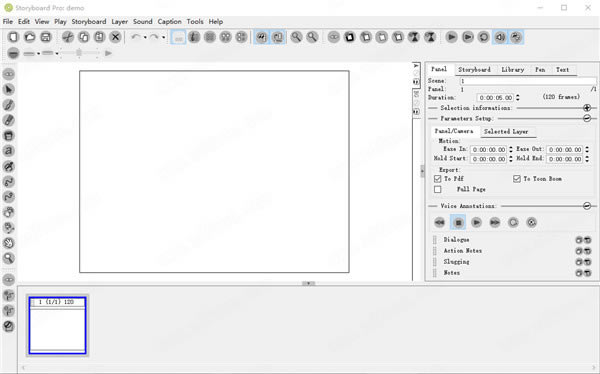
Task: Select the Hand pan tool in left sidebar
Action: 8,243
